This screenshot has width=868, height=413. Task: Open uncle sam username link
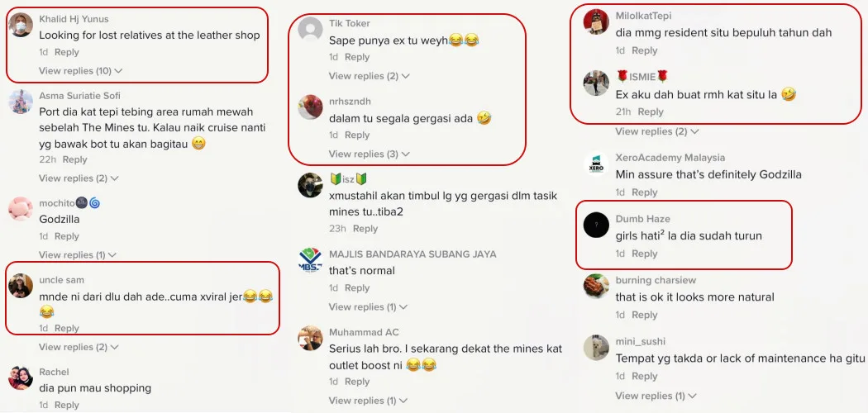61,280
